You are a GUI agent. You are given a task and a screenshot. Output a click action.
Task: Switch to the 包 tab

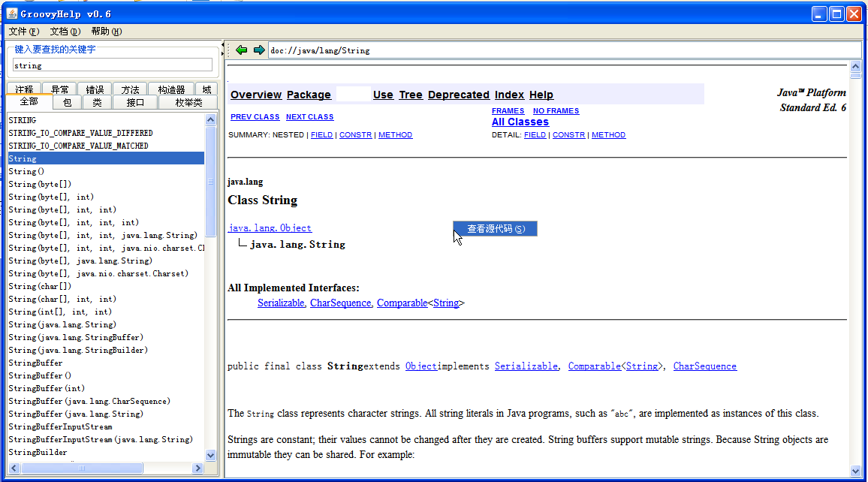67,102
